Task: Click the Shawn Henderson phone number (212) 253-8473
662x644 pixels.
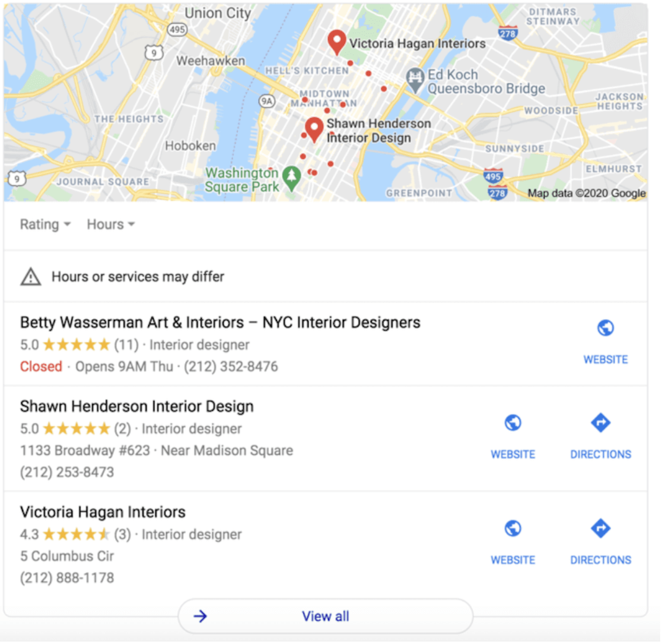Action: [x=67, y=472]
